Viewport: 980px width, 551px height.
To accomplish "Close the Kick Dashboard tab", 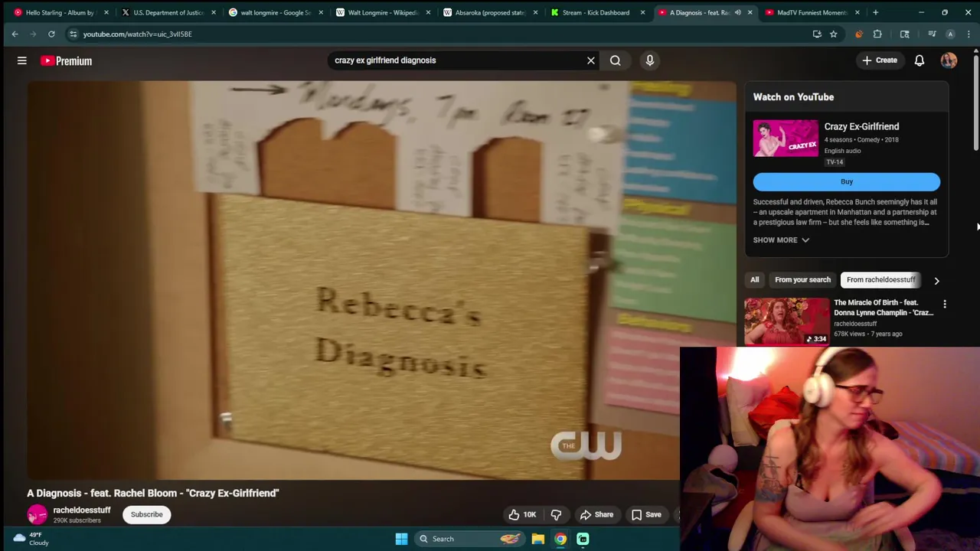I will point(642,12).
